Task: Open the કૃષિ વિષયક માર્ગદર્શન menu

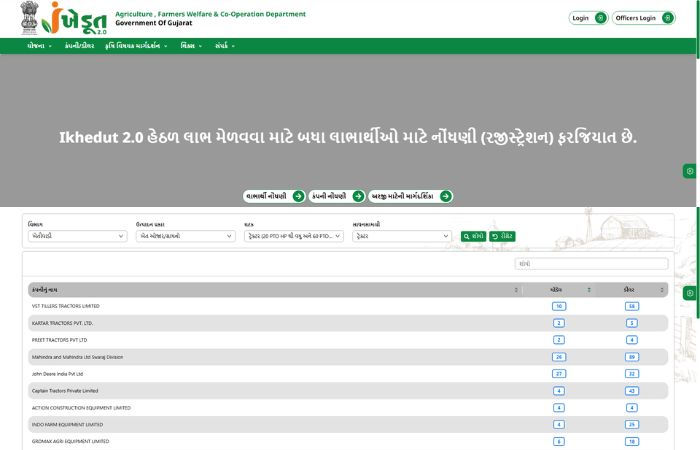Action: [x=136, y=46]
